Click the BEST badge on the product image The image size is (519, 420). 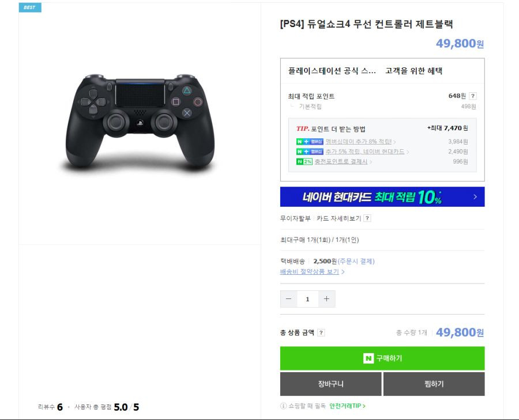pyautogui.click(x=30, y=7)
